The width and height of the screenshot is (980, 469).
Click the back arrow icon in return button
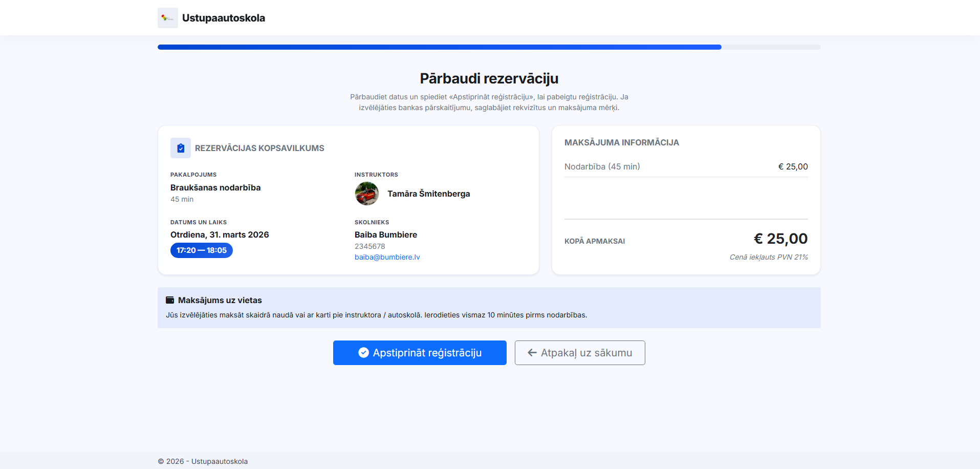pos(531,353)
